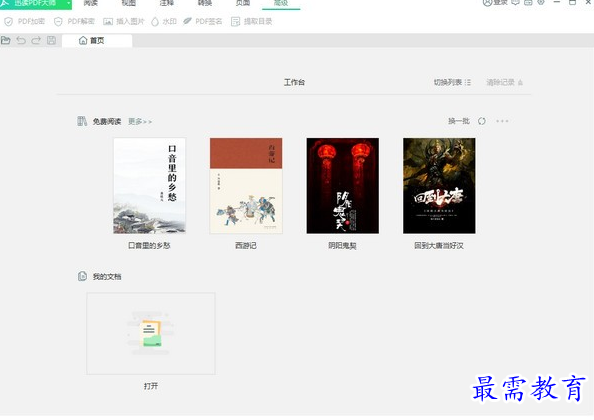The width and height of the screenshot is (594, 420).
Task: Click the 登录 user avatar icon
Action: [x=487, y=3]
